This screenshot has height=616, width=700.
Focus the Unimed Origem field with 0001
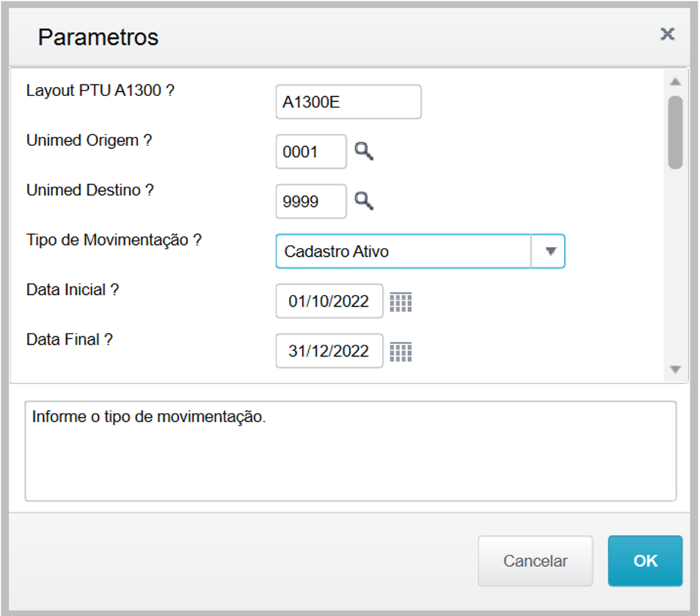coord(311,151)
